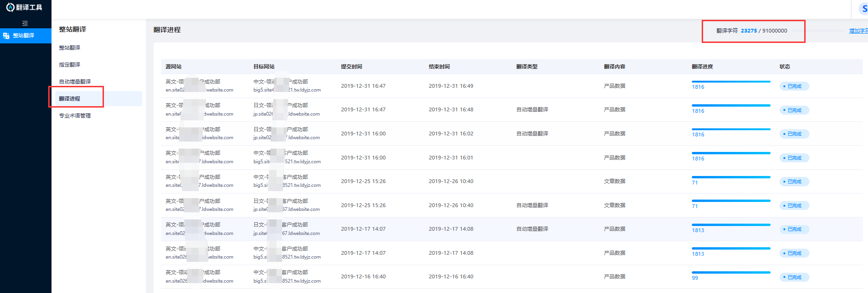Click the 提交时间 column header
The image size is (868, 293).
(x=352, y=67)
